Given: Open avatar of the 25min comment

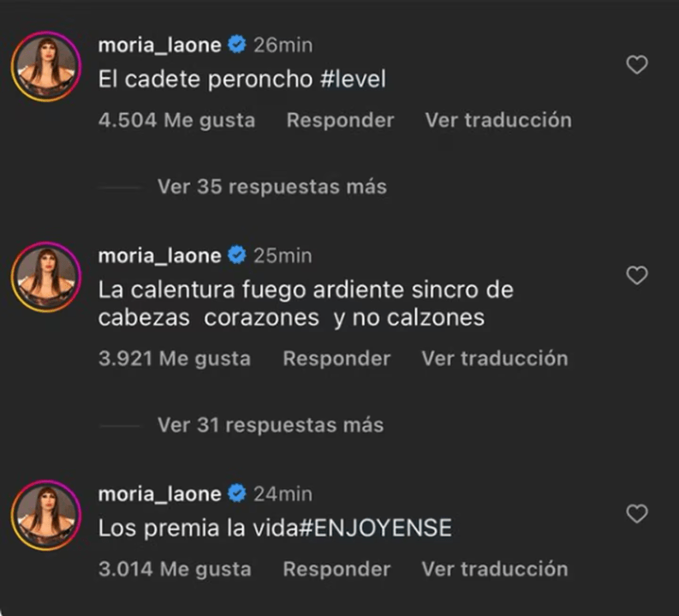Looking at the screenshot, I should pos(46,277).
